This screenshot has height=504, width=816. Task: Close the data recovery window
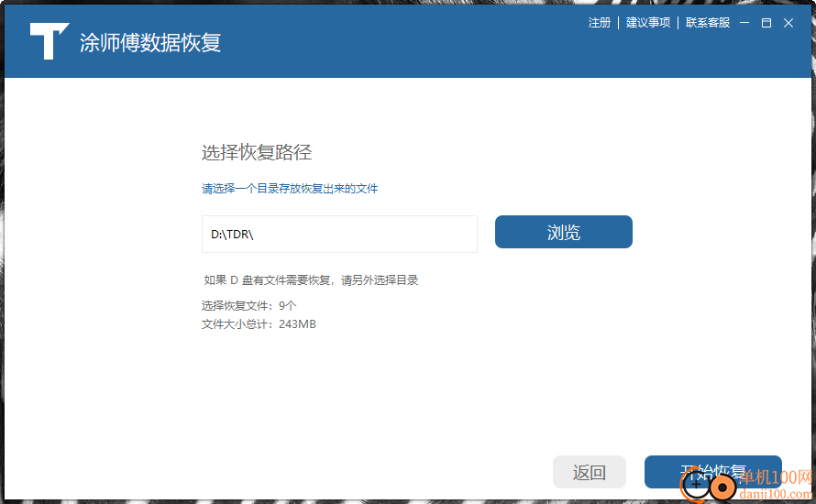(x=788, y=23)
